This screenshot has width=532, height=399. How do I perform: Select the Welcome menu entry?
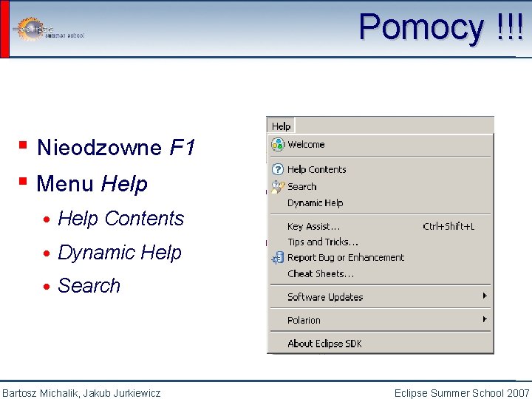point(381,145)
